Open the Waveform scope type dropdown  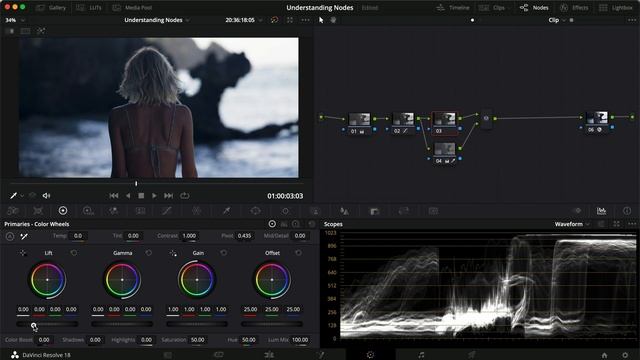(572, 224)
